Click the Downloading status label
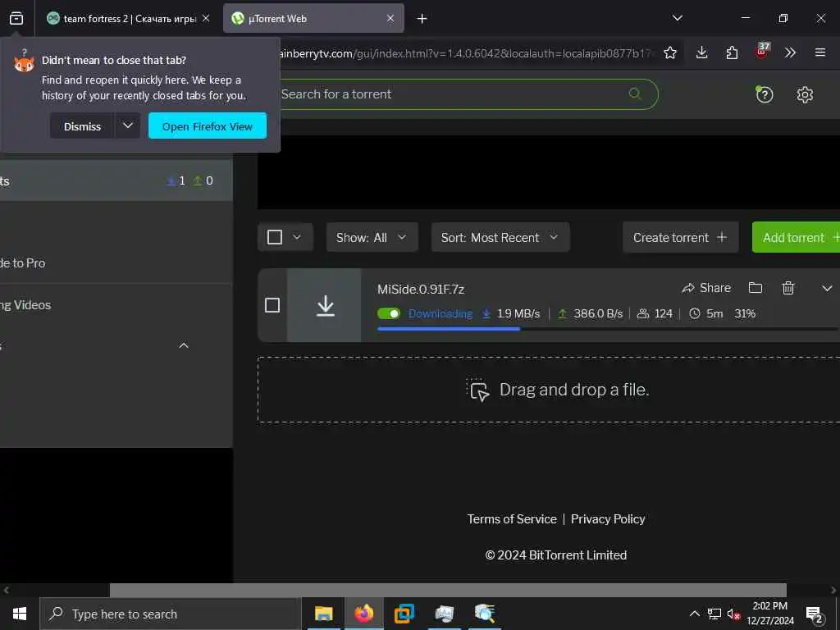 [441, 314]
